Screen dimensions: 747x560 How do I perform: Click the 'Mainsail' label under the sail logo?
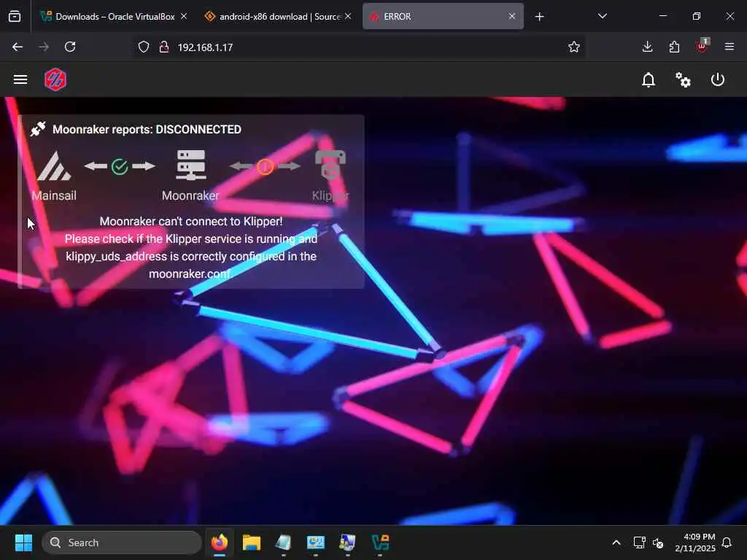pyautogui.click(x=54, y=195)
